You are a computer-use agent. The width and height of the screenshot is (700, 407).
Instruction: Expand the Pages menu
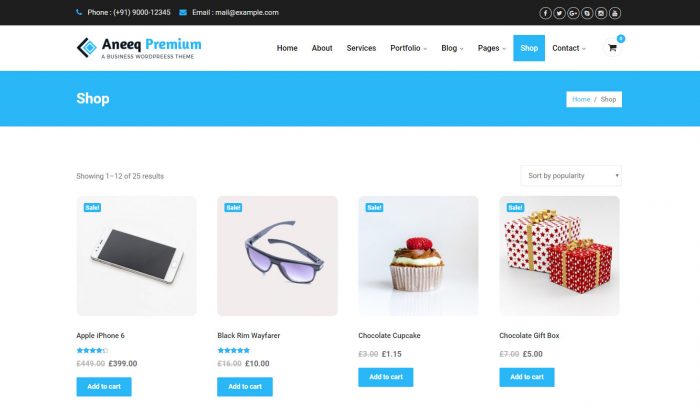(x=492, y=48)
